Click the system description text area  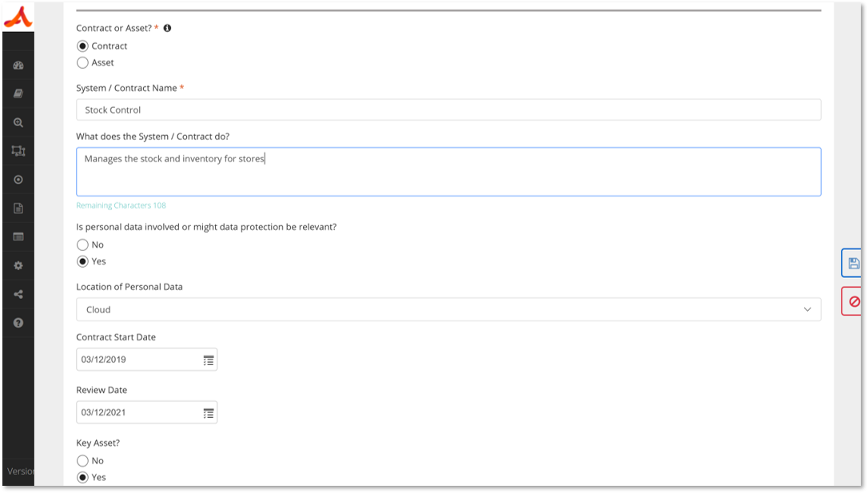[x=448, y=172]
